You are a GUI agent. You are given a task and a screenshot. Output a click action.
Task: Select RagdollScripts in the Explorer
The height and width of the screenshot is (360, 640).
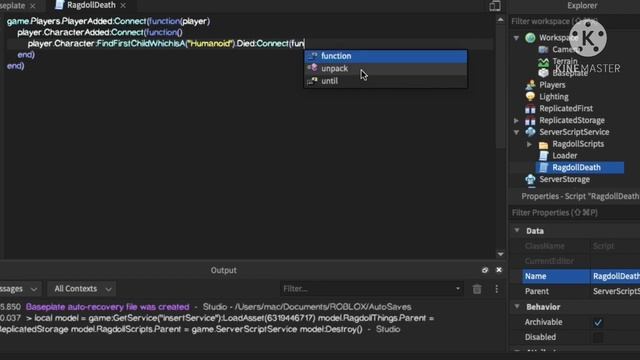click(x=578, y=144)
